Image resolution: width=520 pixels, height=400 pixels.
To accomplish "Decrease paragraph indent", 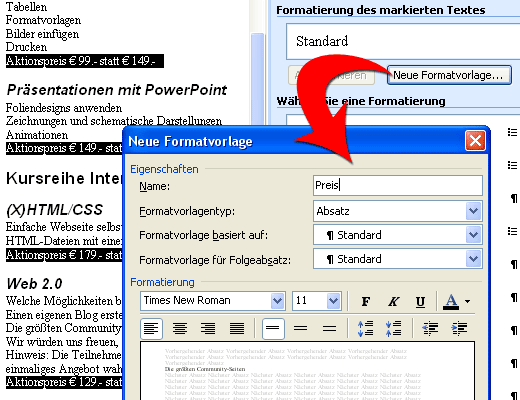I will 430,329.
